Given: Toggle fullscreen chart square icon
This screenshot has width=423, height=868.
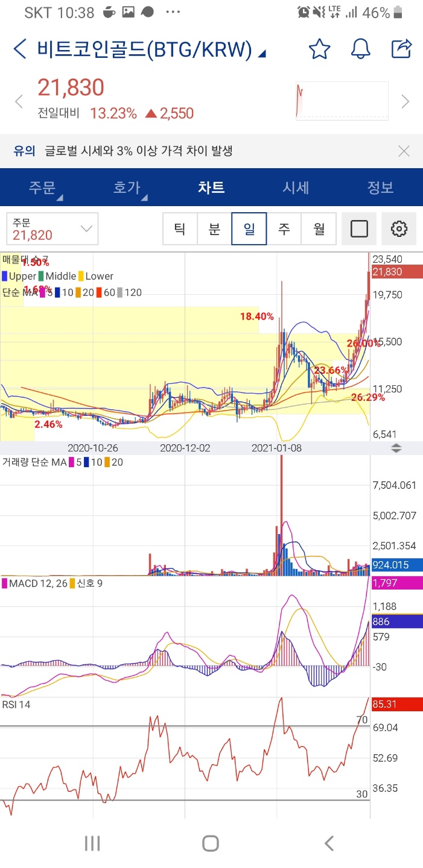Looking at the screenshot, I should click(359, 229).
